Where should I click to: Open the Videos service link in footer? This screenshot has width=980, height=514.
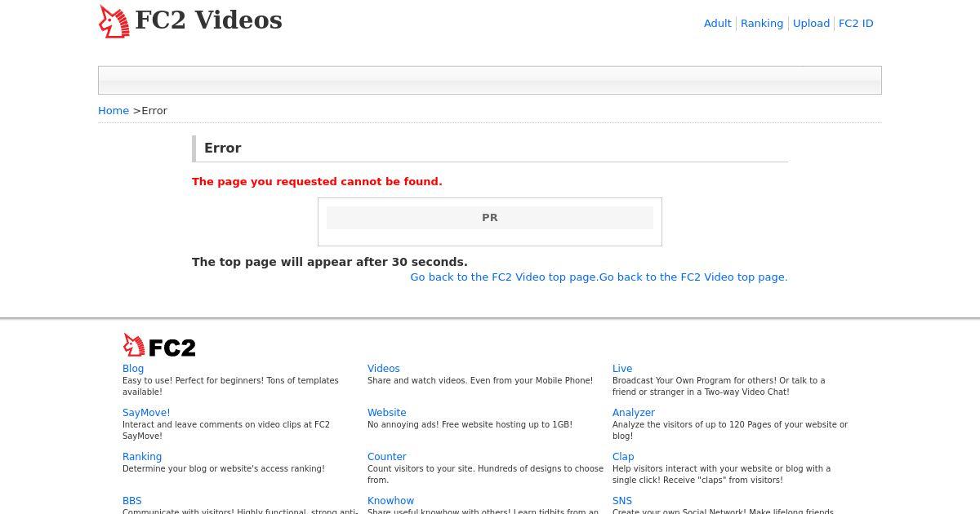point(384,369)
